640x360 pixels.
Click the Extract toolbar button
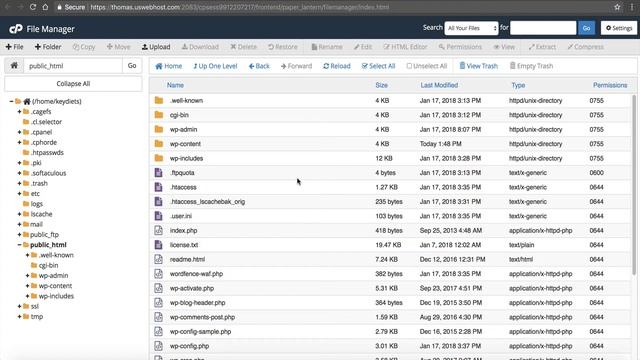point(542,47)
